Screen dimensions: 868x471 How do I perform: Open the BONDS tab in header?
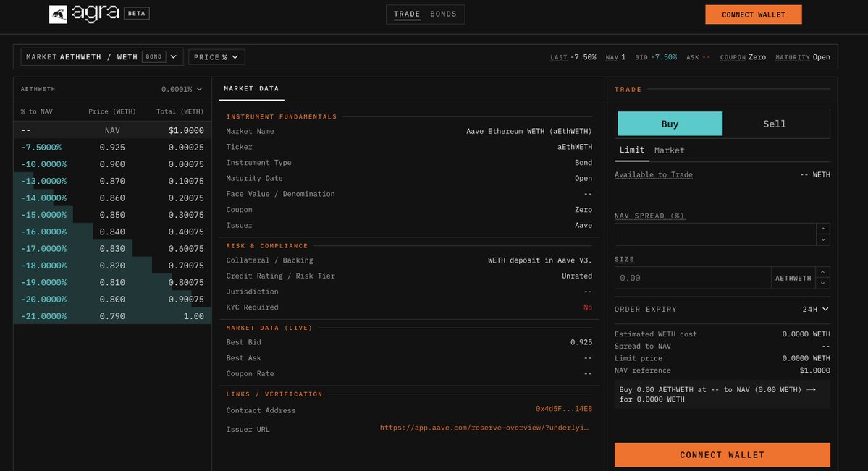[x=443, y=14]
